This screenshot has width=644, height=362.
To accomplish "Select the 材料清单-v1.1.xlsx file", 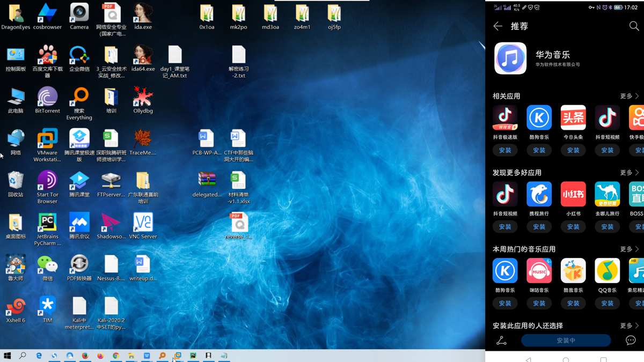I will coord(238,187).
